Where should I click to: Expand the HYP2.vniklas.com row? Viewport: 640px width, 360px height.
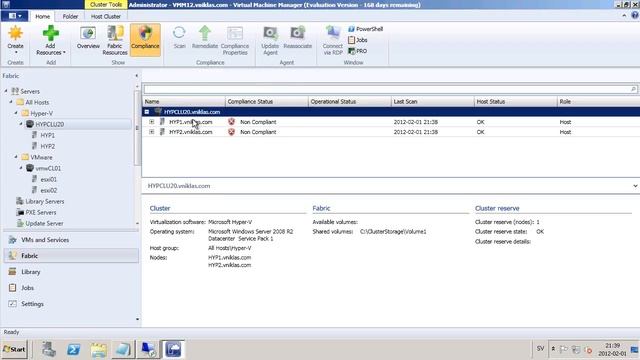(x=151, y=132)
